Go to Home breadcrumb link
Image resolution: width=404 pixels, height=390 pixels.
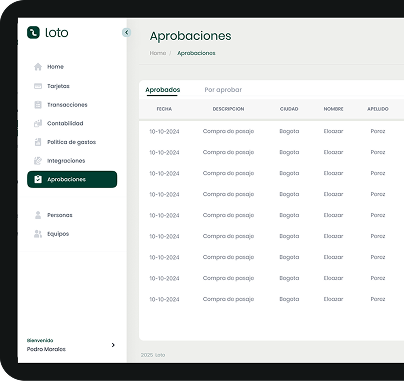click(158, 53)
